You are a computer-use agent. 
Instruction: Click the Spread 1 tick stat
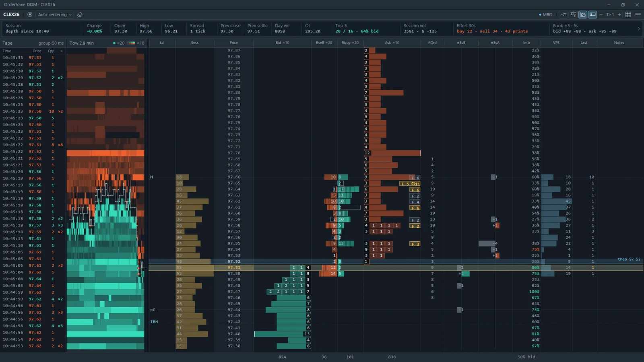pyautogui.click(x=198, y=29)
